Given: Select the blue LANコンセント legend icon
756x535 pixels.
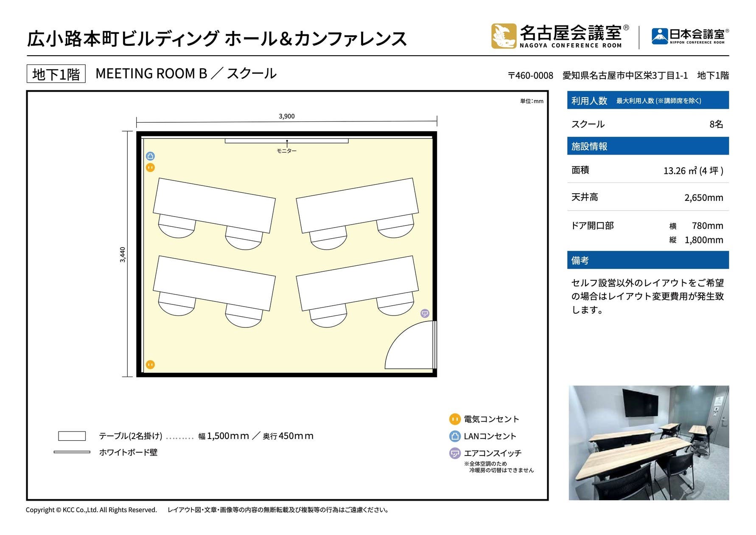Looking at the screenshot, I should point(455,436).
